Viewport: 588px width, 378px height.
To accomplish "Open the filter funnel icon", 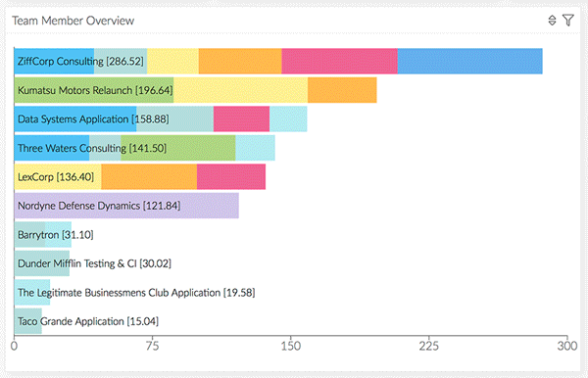I will coord(568,21).
